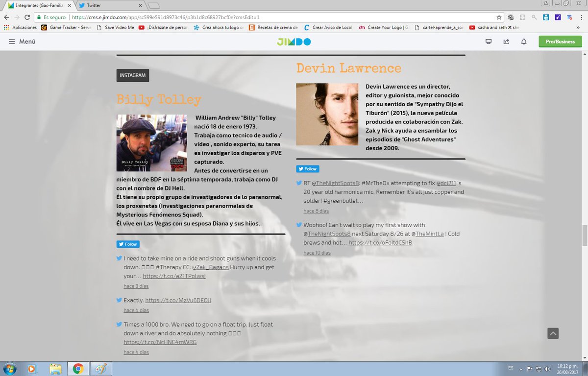588x376 pixels.
Task: Open 'Crear Aviso de Local' bookmark
Action: coord(328,27)
